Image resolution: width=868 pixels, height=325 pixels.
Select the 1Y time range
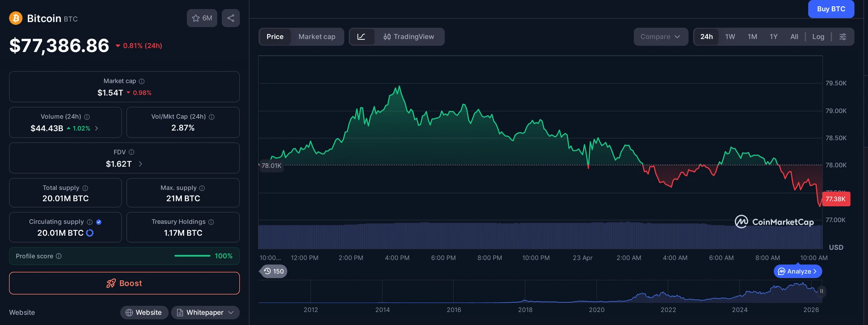coord(774,37)
